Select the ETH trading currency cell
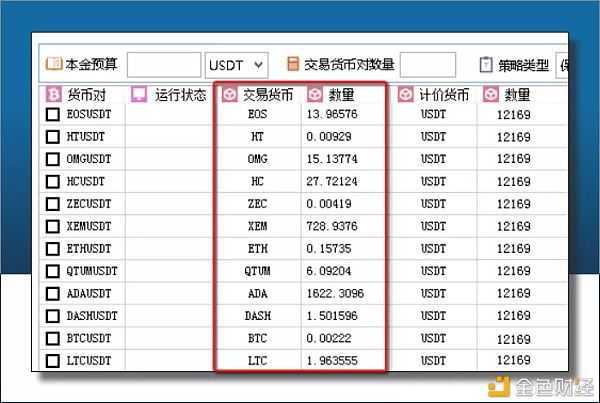The height and width of the screenshot is (403, 600). (x=258, y=249)
